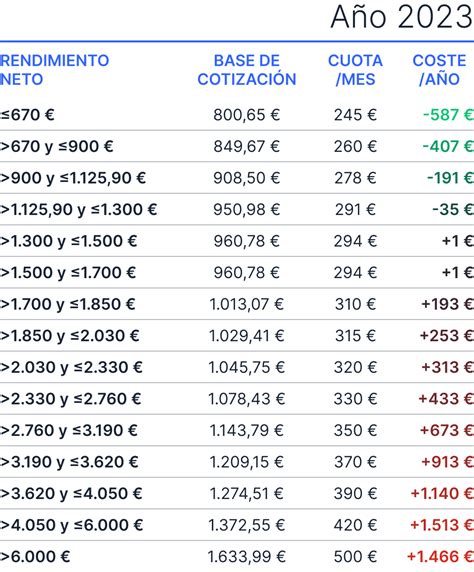Screen dimensions: 474x572
Task: Select the >900 y ≤1.125,90 € row
Action: (237, 178)
